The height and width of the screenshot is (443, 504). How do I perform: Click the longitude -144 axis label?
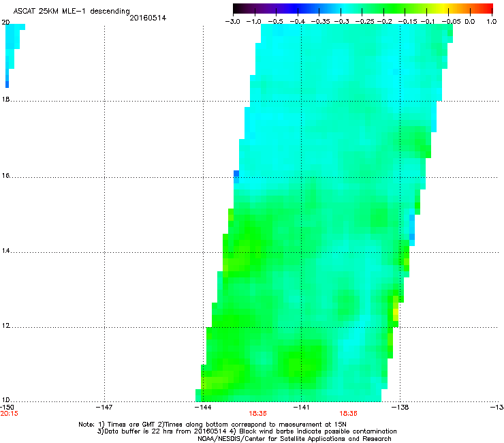(203, 408)
